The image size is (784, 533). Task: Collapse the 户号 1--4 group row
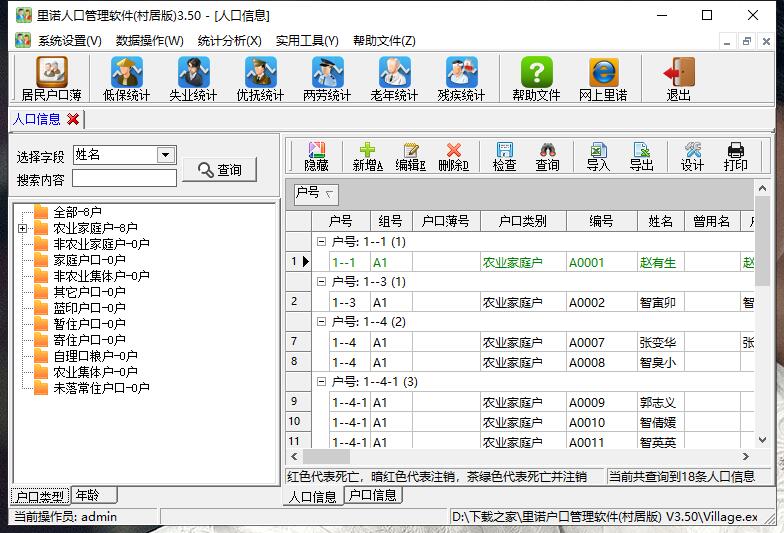321,322
